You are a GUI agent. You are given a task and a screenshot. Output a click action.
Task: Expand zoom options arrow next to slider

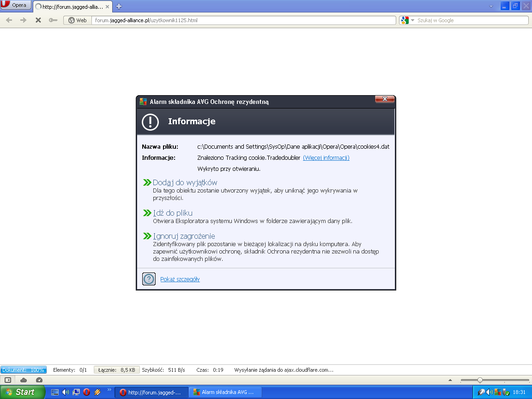tap(451, 380)
